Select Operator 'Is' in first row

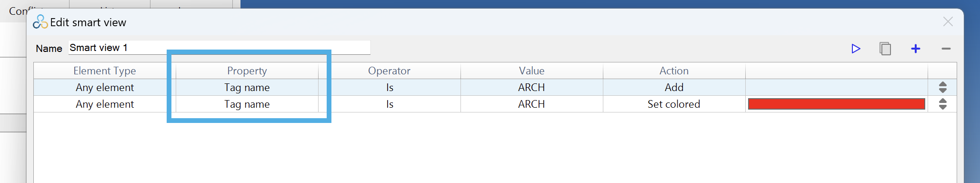(390, 87)
